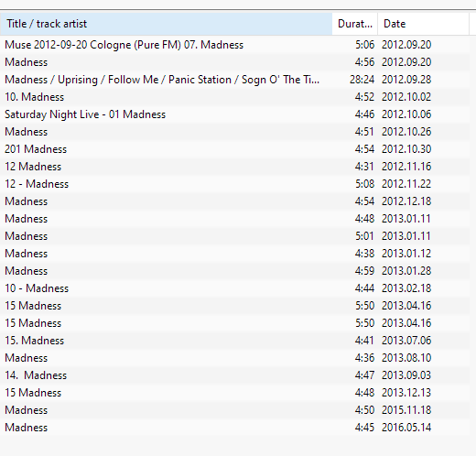Select 14. Madness dated 2013.09.03
This screenshot has height=456, width=476.
click(x=234, y=375)
